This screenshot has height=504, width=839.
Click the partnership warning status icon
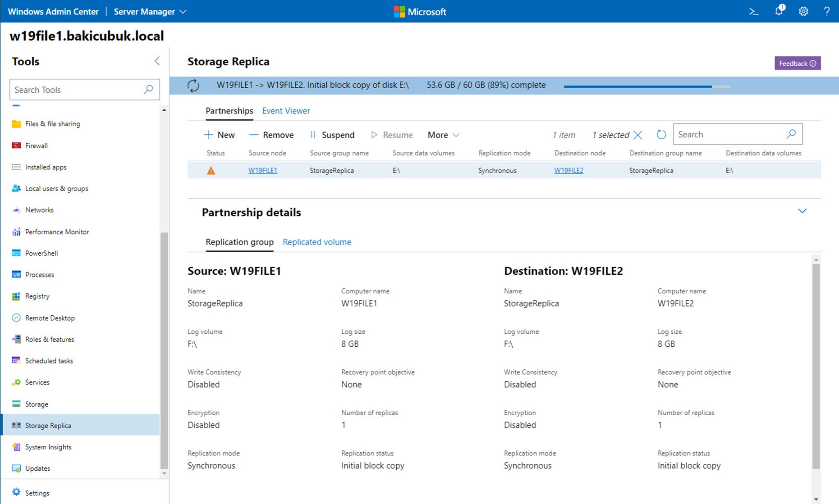(211, 171)
